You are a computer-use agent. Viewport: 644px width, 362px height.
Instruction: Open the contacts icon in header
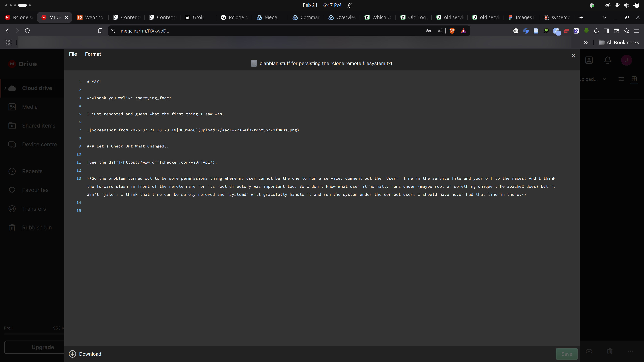[x=589, y=60]
